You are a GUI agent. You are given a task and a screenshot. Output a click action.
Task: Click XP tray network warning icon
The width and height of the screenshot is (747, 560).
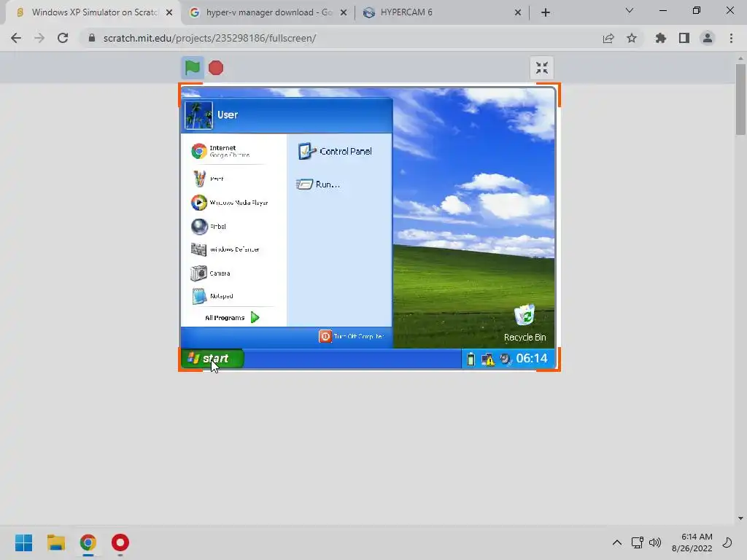click(488, 359)
